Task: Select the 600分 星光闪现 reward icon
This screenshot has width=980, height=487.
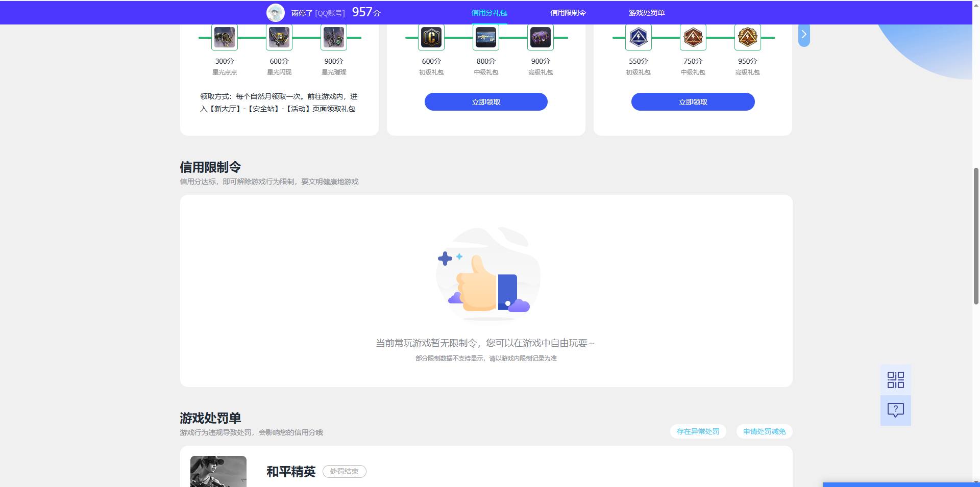Action: click(x=279, y=37)
